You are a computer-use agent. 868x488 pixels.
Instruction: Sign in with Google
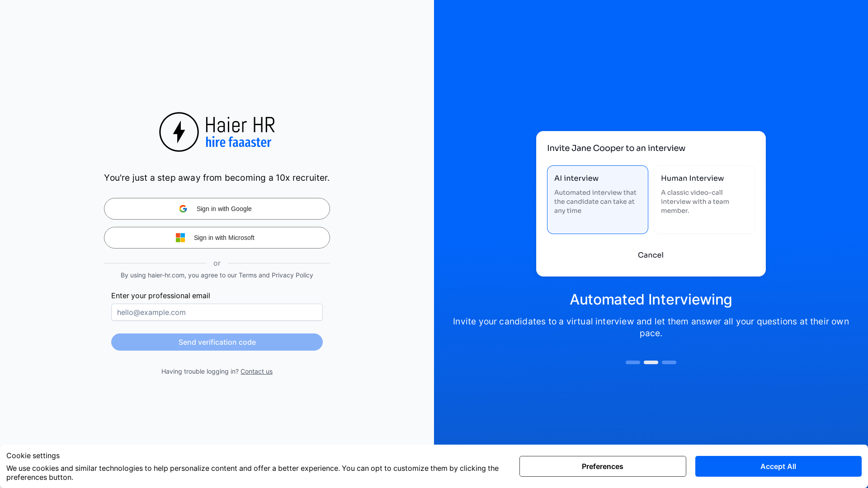point(217,209)
